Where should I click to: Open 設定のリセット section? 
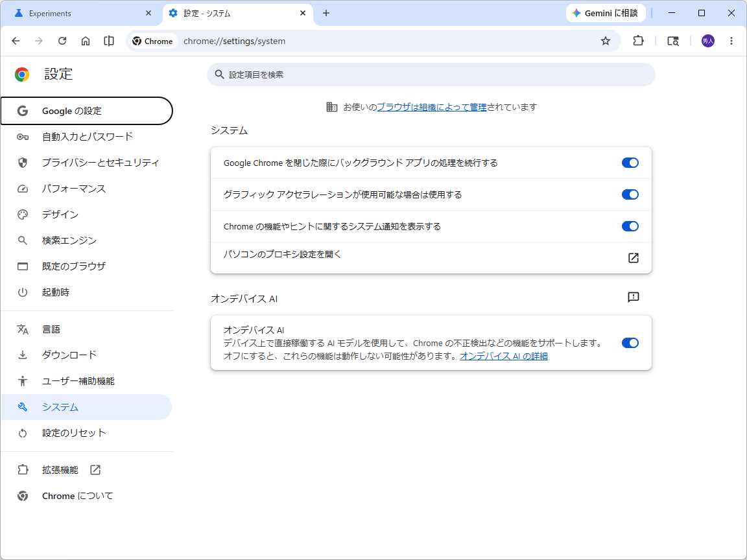pyautogui.click(x=86, y=434)
